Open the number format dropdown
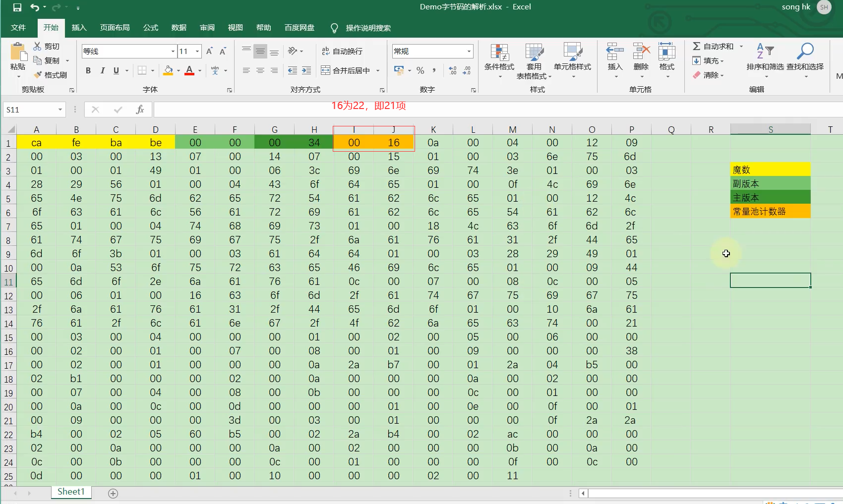This screenshot has width=843, height=504. (x=469, y=51)
